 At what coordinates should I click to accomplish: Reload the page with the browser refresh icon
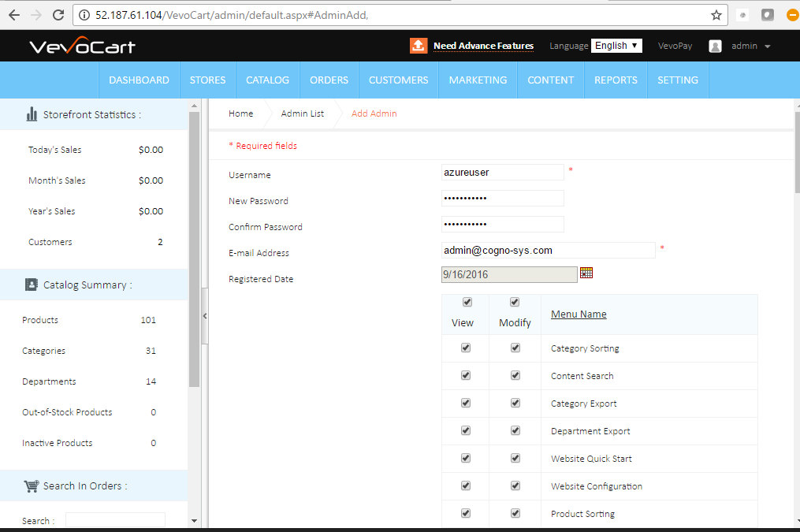point(58,15)
